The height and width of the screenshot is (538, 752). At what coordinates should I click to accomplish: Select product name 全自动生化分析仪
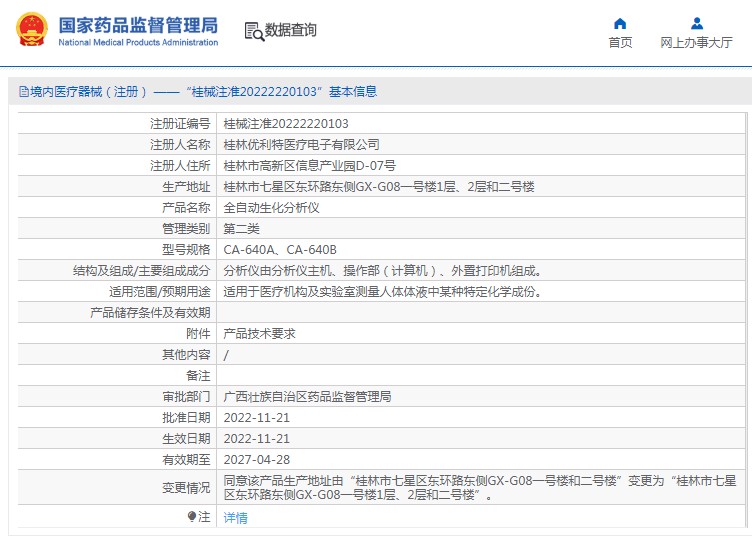(271, 208)
